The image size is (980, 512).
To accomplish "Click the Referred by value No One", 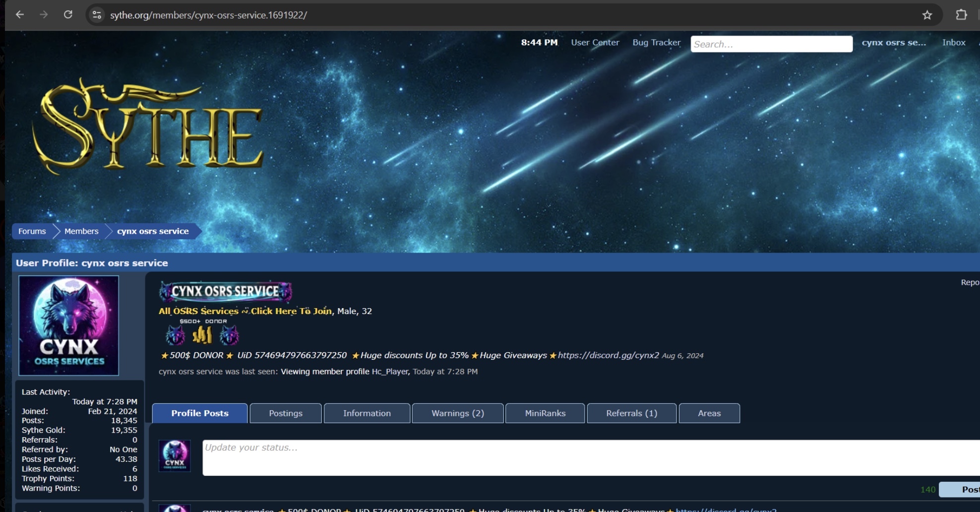I will [123, 449].
